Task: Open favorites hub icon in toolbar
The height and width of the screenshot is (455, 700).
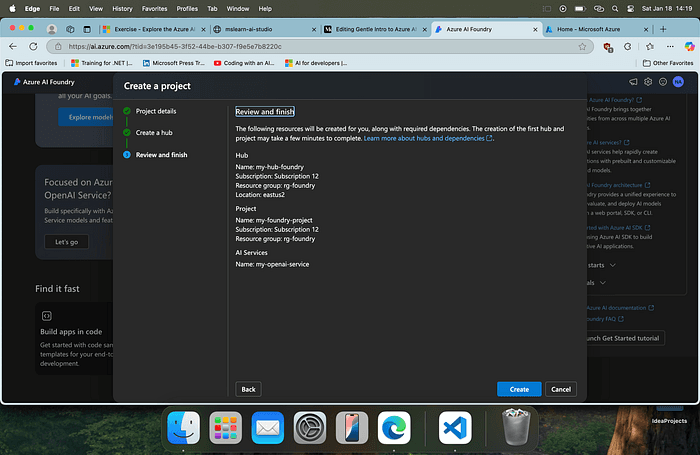Action: (x=650, y=46)
